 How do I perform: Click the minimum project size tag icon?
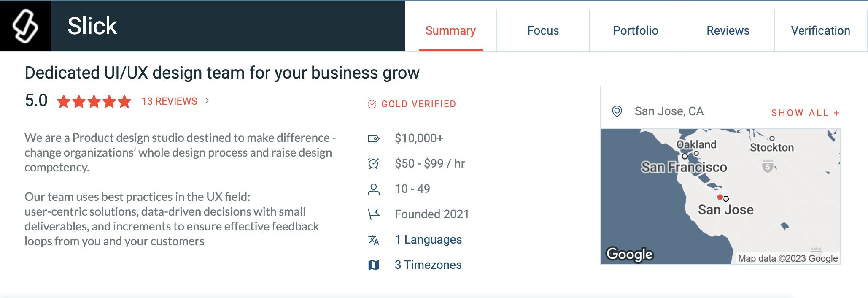pyautogui.click(x=374, y=138)
